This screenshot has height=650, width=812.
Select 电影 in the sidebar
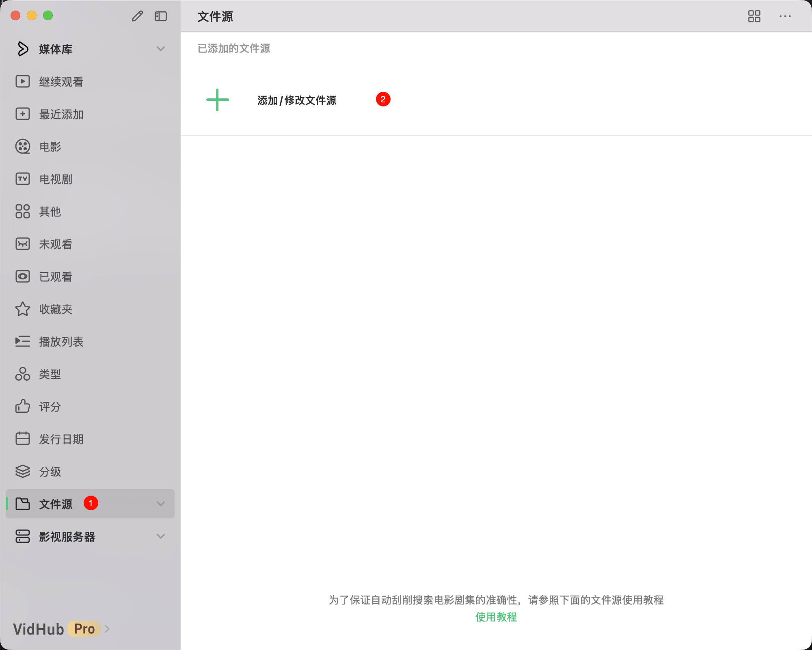[49, 147]
